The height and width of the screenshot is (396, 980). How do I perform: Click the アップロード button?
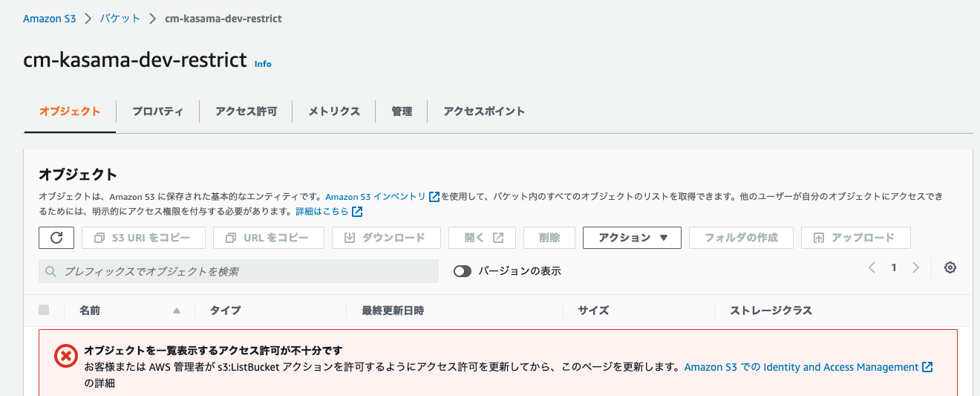click(x=856, y=238)
